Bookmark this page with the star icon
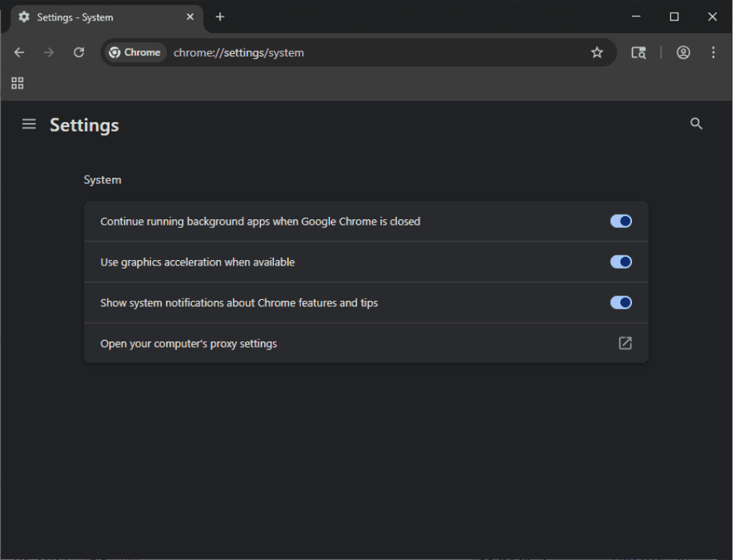This screenshot has height=560, width=733. 597,52
